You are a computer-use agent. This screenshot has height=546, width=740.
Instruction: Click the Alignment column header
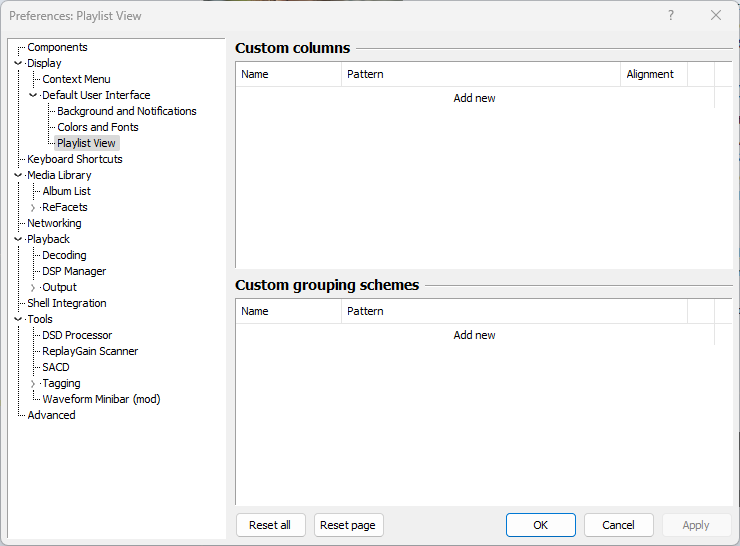[x=650, y=74]
